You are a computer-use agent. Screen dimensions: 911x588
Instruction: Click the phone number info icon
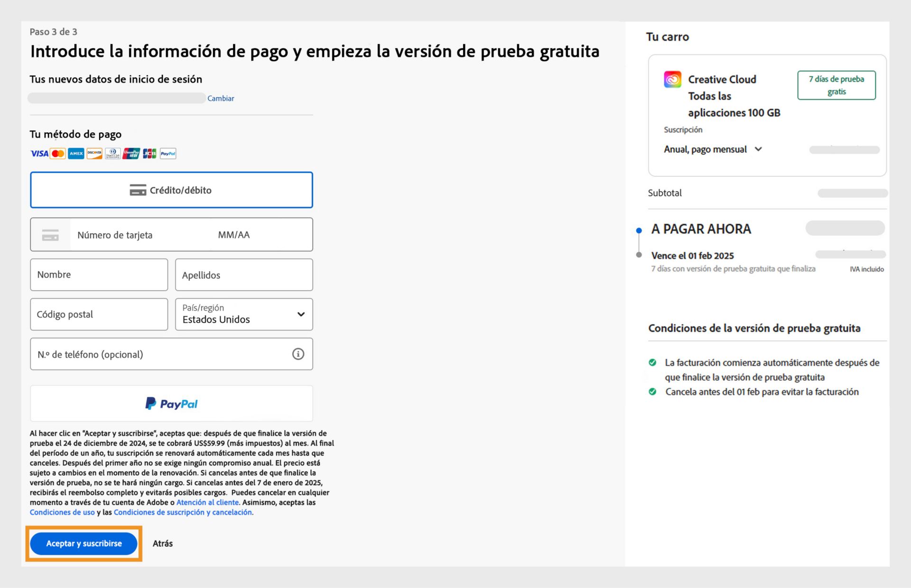coord(298,354)
